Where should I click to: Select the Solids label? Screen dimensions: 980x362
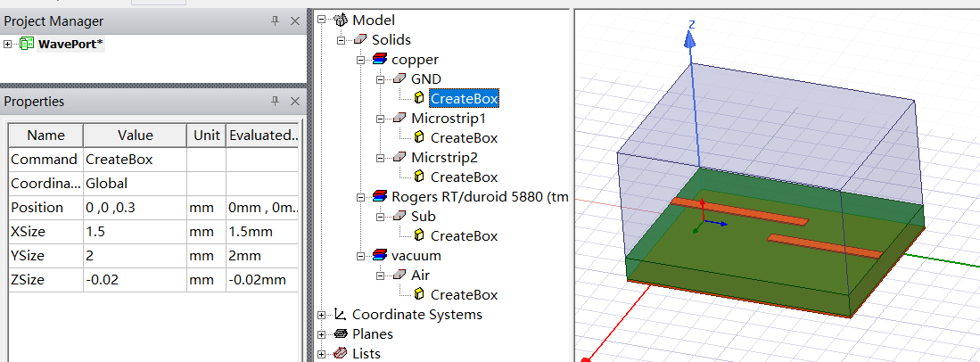pyautogui.click(x=391, y=39)
